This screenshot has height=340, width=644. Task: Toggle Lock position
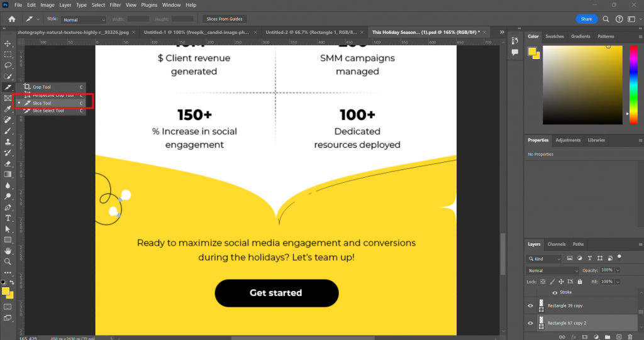561,282
